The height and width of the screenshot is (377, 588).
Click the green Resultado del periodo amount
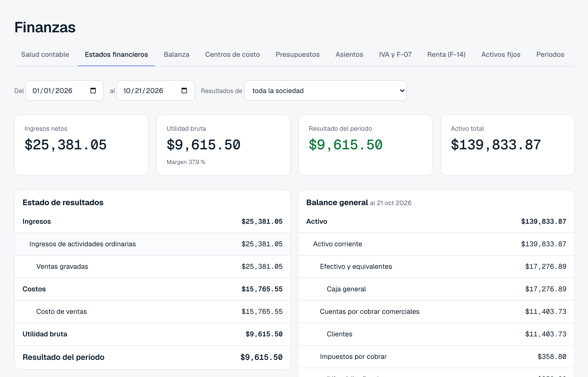click(345, 145)
